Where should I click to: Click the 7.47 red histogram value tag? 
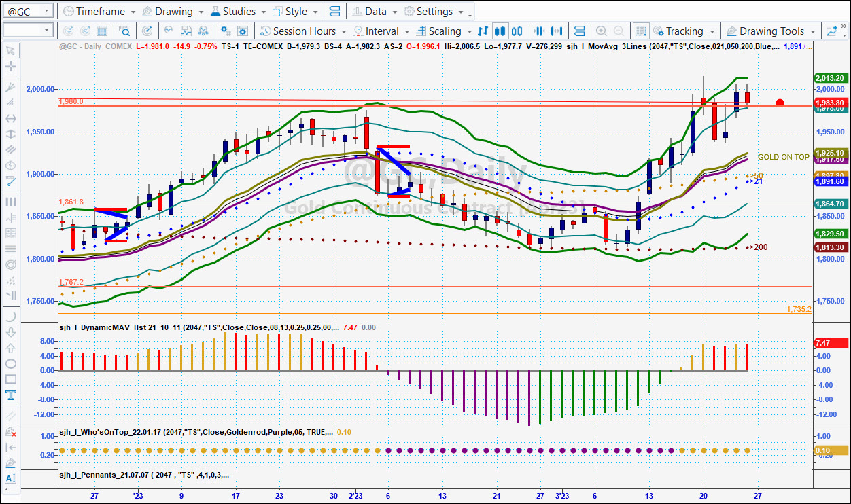[x=831, y=344]
